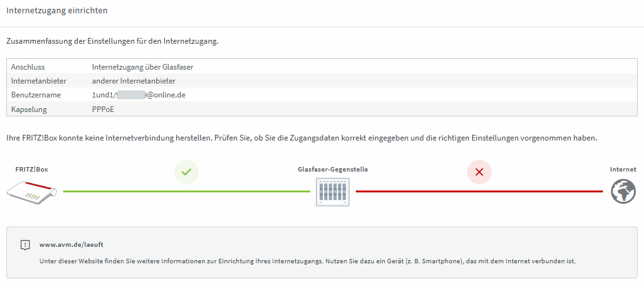Click the green connection line

[x=187, y=191]
